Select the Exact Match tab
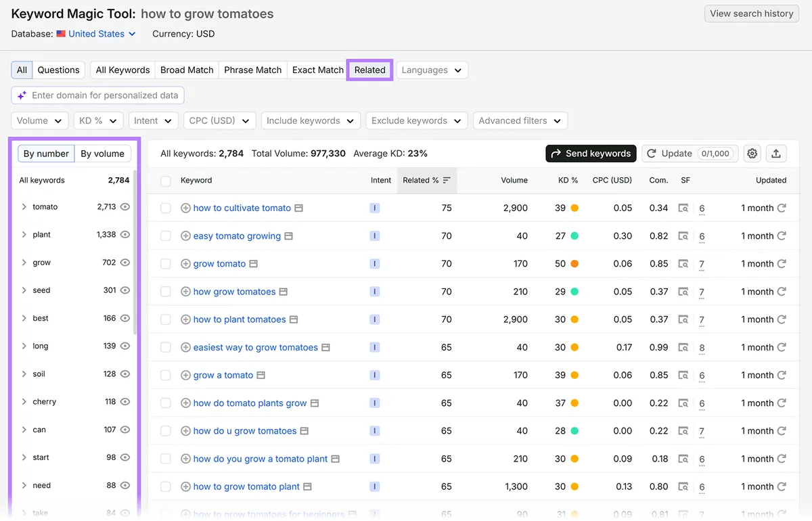 point(318,70)
